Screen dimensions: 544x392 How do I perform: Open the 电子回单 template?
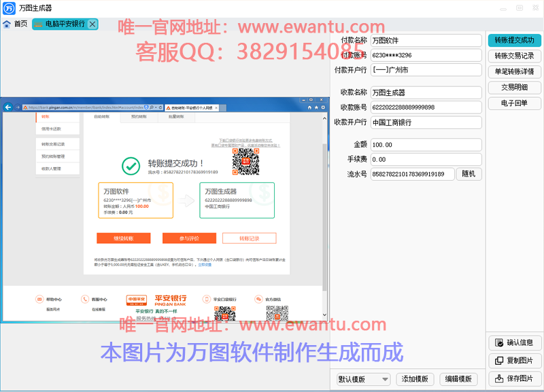click(514, 103)
